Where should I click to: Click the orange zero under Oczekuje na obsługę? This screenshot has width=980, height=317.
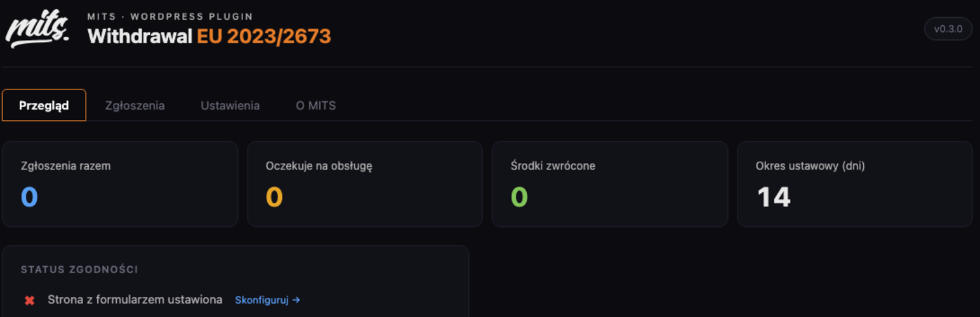coord(274,197)
